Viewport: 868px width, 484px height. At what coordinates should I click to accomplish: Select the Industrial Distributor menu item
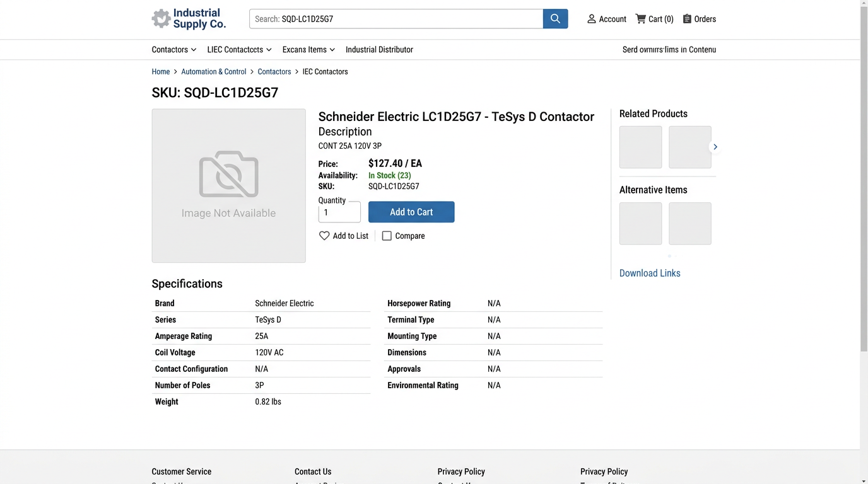click(x=379, y=50)
